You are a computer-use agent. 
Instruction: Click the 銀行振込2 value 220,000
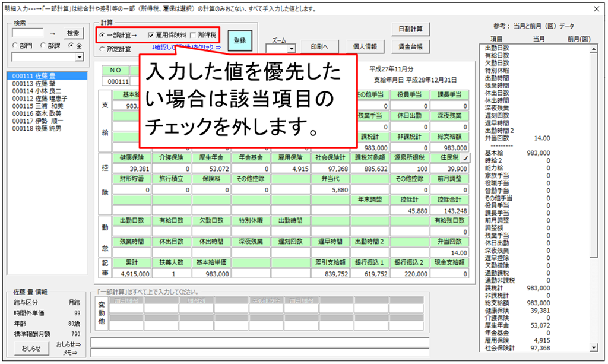(x=410, y=274)
